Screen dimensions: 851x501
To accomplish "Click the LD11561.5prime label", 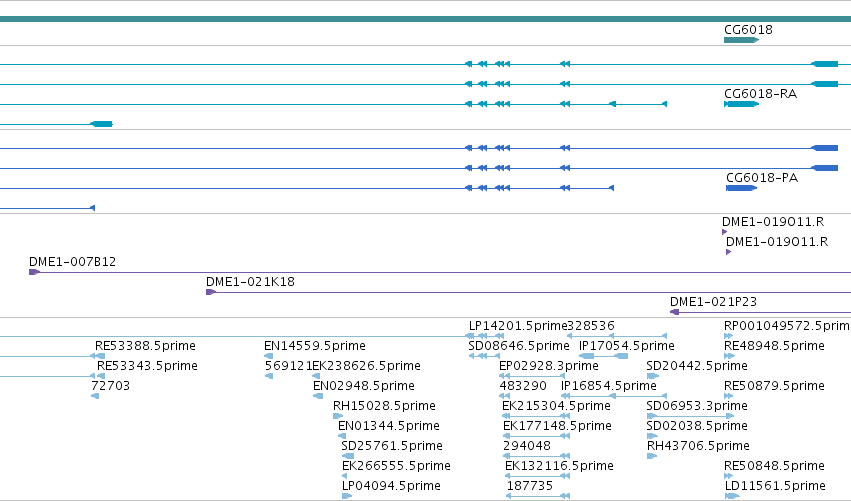I will click(x=775, y=486).
